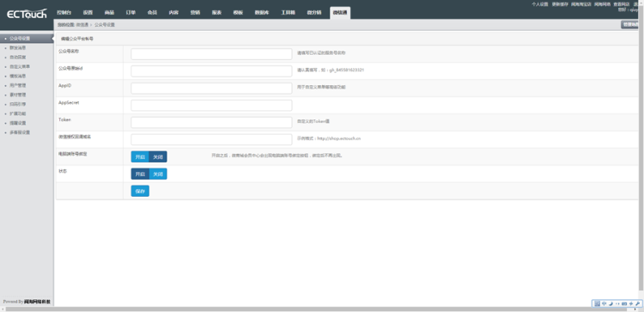The height and width of the screenshot is (312, 644).
Task: Open 素材管理 in the sidebar
Action: [18, 95]
